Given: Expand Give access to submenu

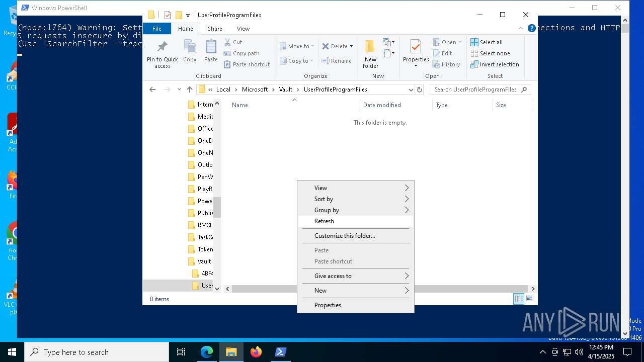Looking at the screenshot, I should tap(356, 276).
